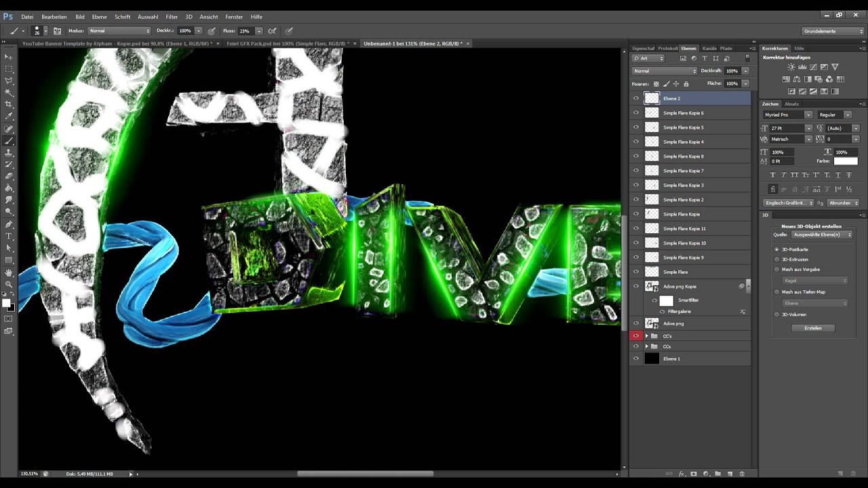This screenshot has height=488, width=868.
Task: Click the horizontal canvas scrollbar
Action: click(x=366, y=474)
